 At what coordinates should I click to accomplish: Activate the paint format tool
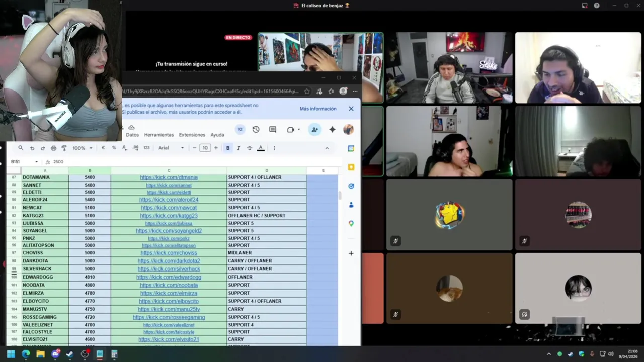pyautogui.click(x=64, y=148)
